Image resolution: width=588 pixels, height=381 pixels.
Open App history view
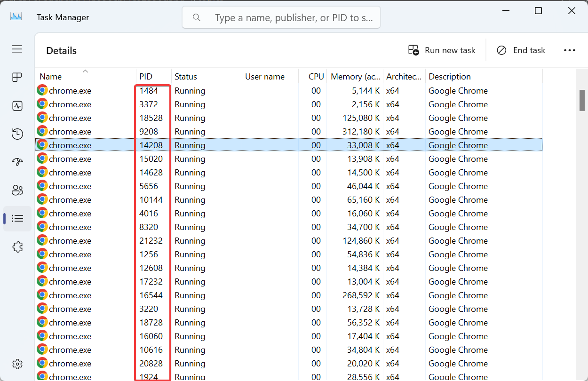pos(17,134)
